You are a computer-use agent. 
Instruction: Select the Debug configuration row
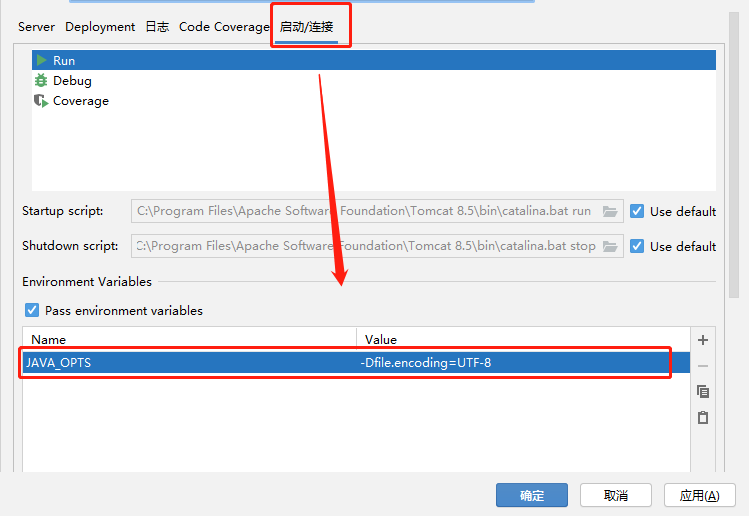(374, 81)
